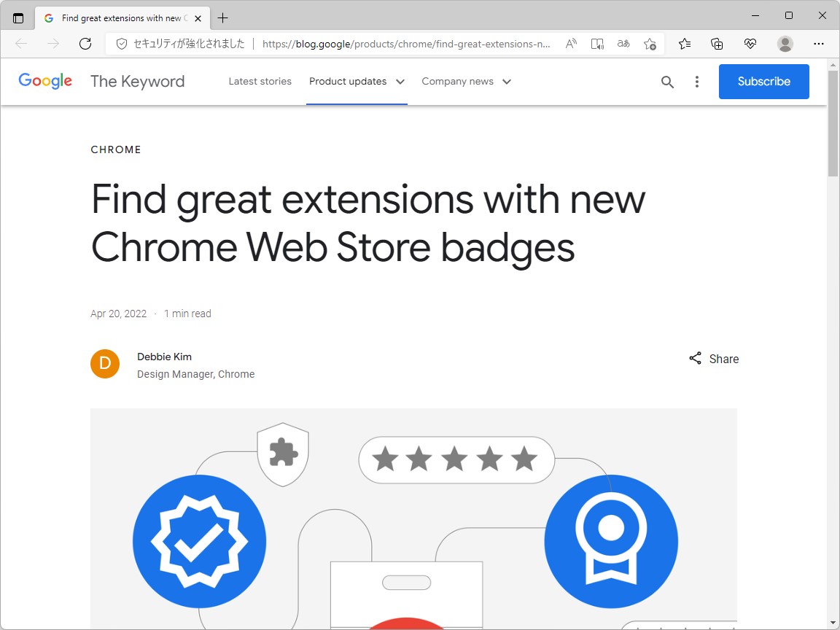840x630 pixels.
Task: Click the Subscribe button
Action: coord(763,82)
